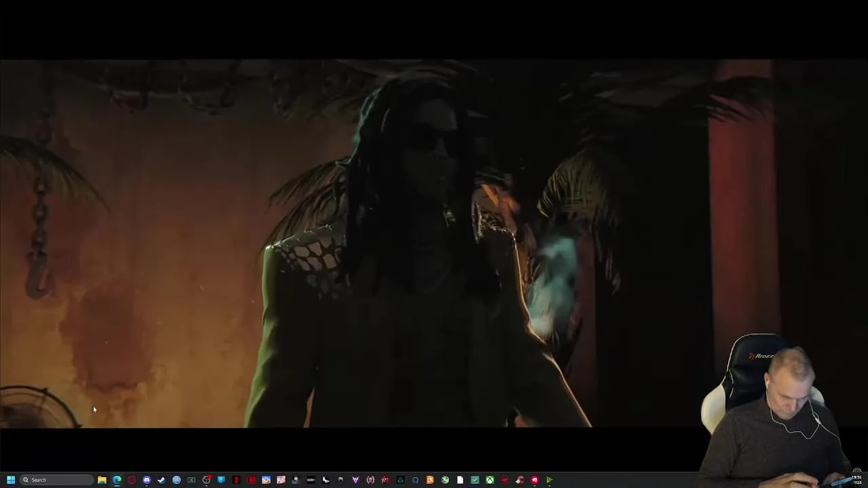Launch the Opera GX browser icon

click(x=132, y=480)
